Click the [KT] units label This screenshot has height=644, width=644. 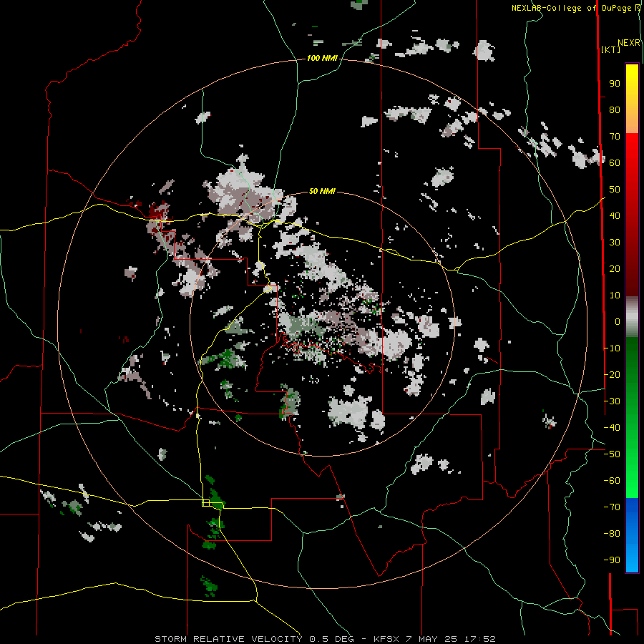[610, 49]
